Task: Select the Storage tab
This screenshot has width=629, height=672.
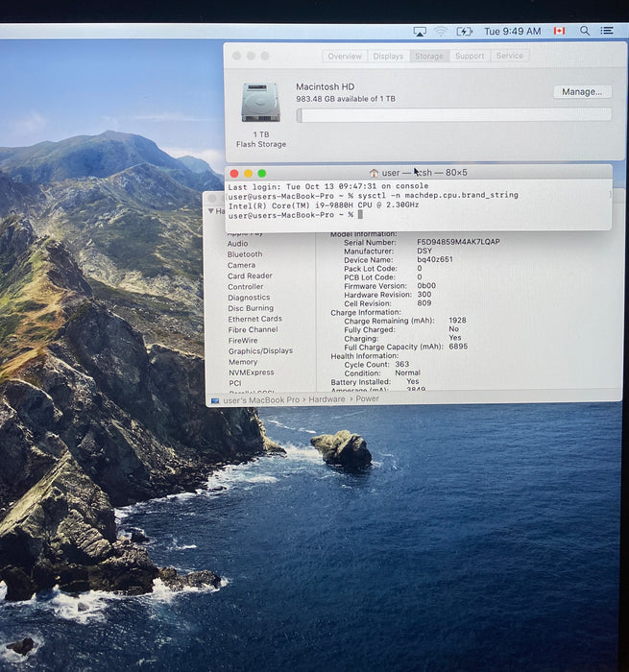Action: pyautogui.click(x=428, y=56)
